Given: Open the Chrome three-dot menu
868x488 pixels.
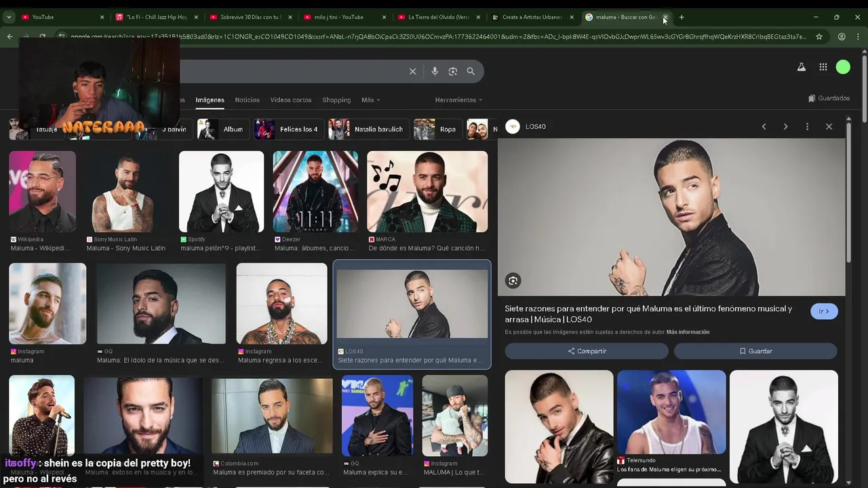Looking at the screenshot, I should pos(859,37).
